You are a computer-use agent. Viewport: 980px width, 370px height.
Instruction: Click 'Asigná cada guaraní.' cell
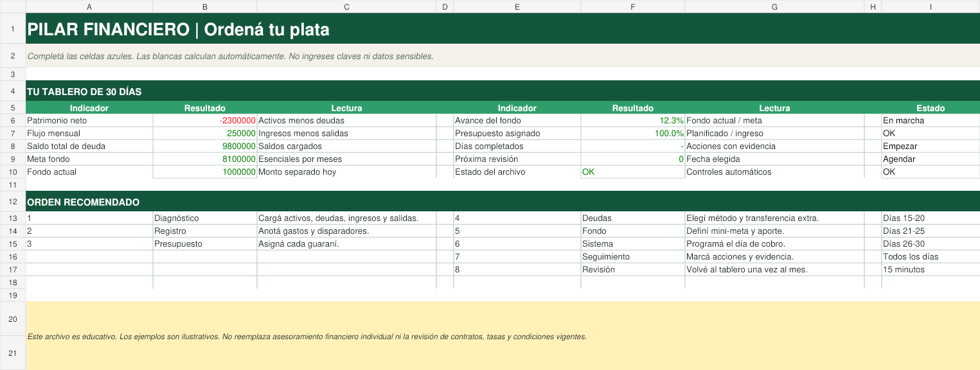(346, 244)
